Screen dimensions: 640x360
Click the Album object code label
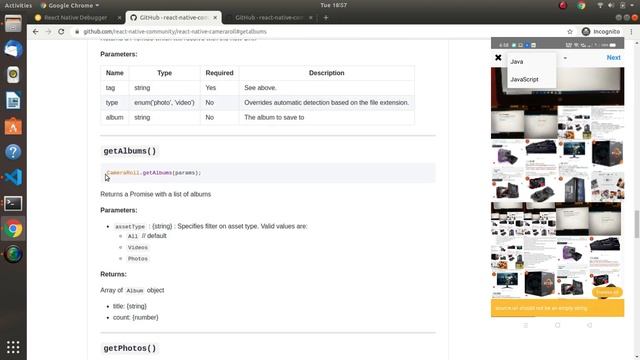(x=135, y=291)
